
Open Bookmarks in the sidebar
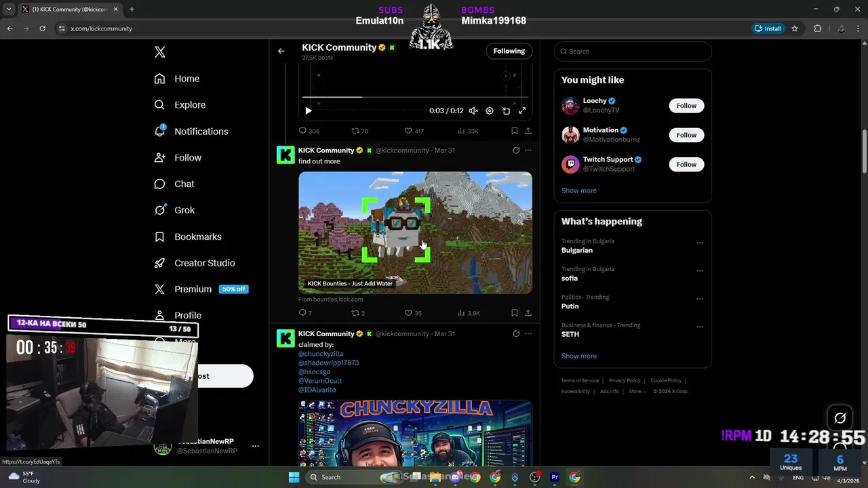188,237
